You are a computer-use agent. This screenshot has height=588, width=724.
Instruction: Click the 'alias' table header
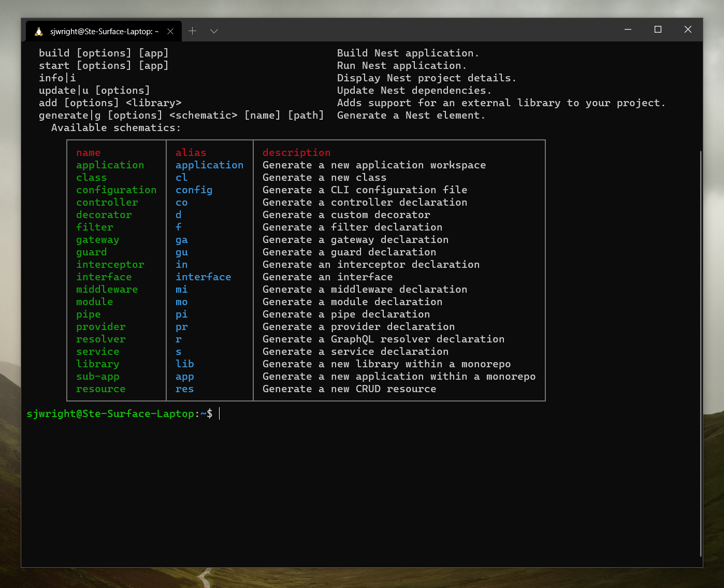(191, 153)
